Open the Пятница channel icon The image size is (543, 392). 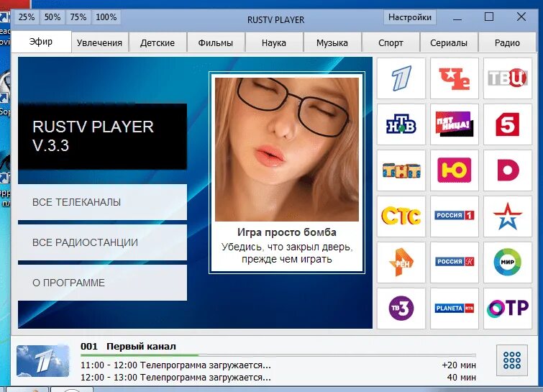pyautogui.click(x=455, y=124)
